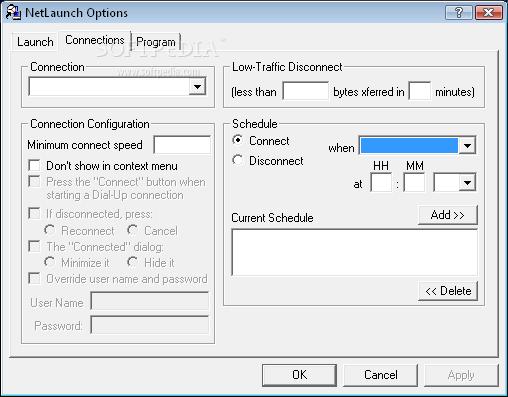Toggle Press the Connect button checkbox
508x397 pixels.
[34, 182]
